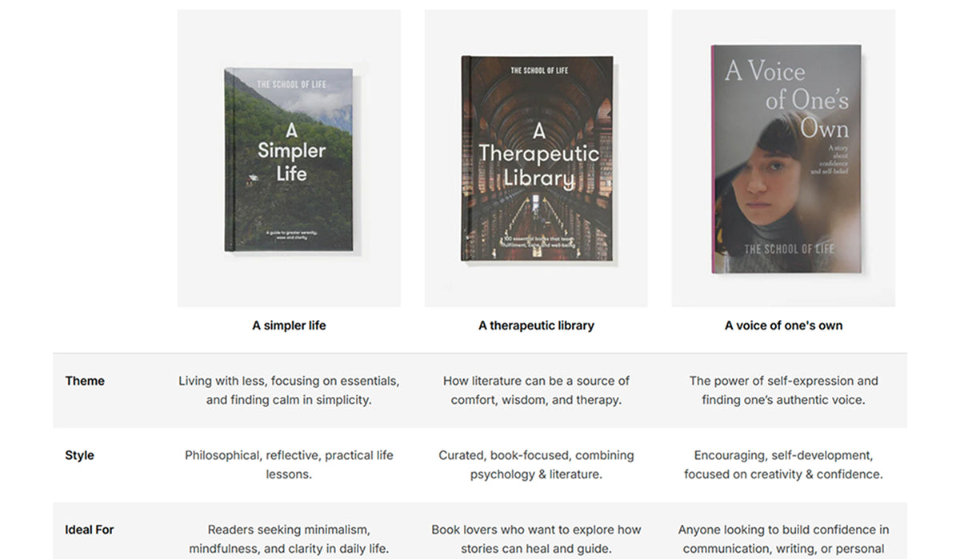Viewport: 960px width, 560px height.
Task: Click the 'A therapeutic library' product title
Action: point(536,326)
